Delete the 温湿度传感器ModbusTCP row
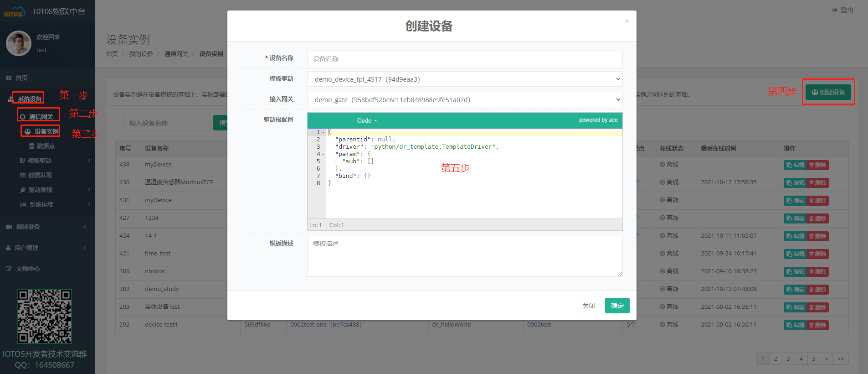The height and width of the screenshot is (374, 868). point(817,183)
